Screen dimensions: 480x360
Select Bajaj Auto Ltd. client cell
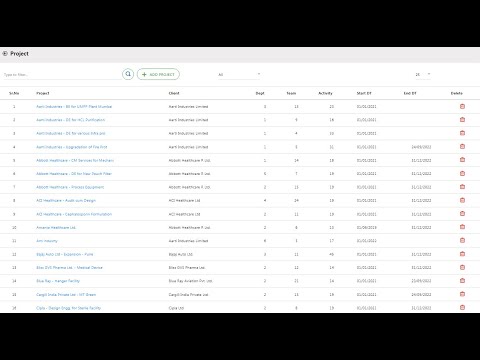click(181, 254)
